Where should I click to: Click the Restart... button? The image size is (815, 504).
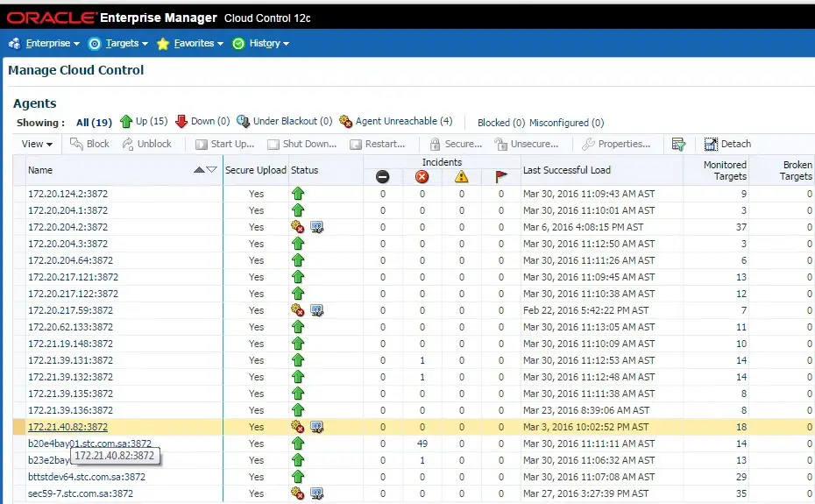(x=378, y=144)
